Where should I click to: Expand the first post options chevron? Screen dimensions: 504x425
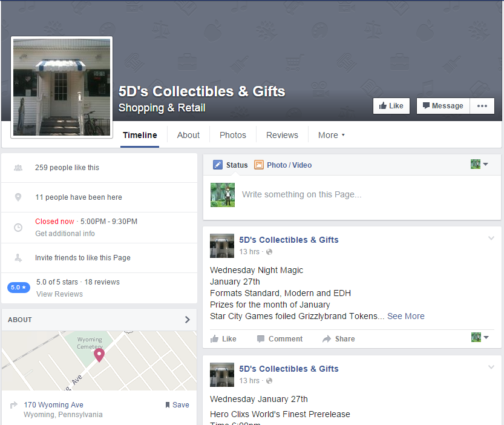point(491,238)
